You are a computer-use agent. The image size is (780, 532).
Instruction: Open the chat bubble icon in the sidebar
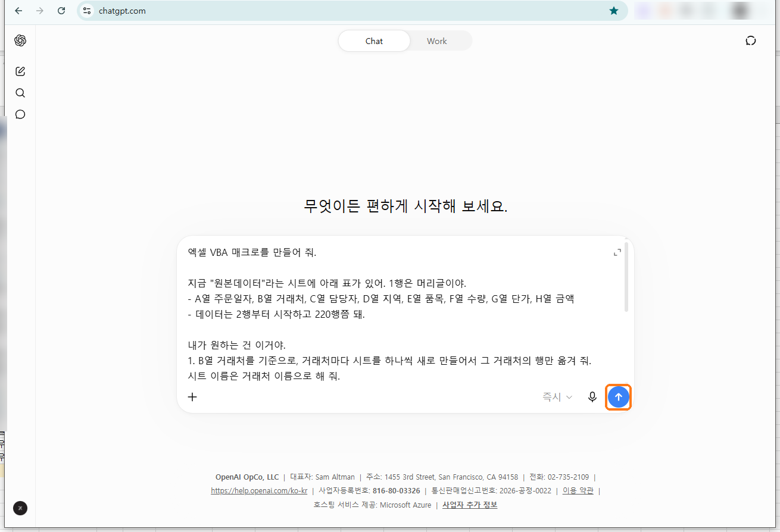(x=20, y=114)
